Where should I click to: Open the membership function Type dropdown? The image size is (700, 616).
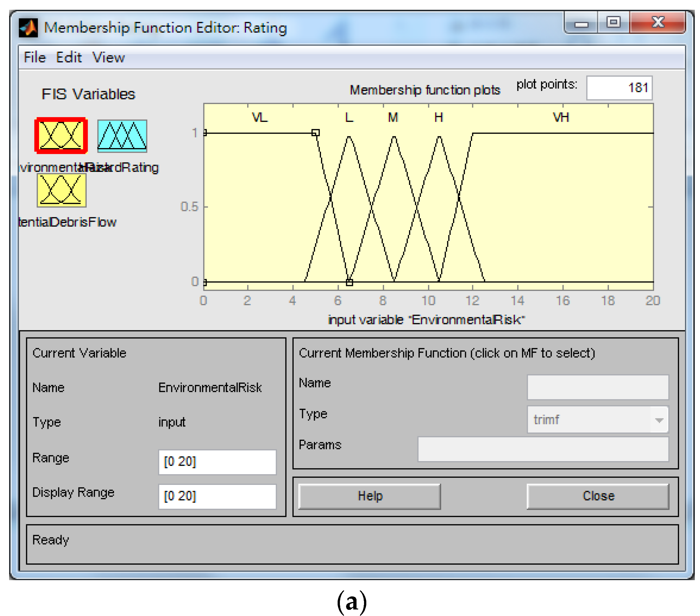coord(597,419)
